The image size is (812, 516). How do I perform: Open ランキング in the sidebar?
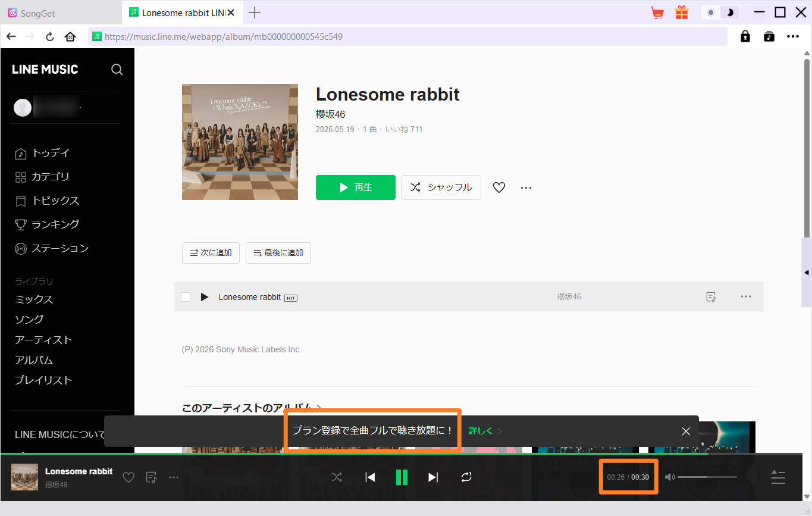coord(47,224)
